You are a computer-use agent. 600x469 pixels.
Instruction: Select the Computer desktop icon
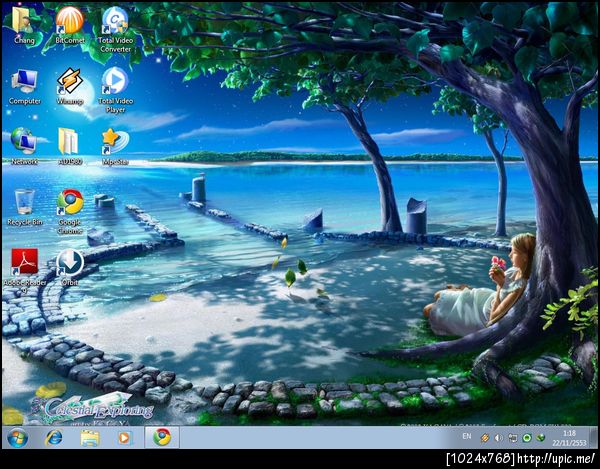pyautogui.click(x=24, y=87)
